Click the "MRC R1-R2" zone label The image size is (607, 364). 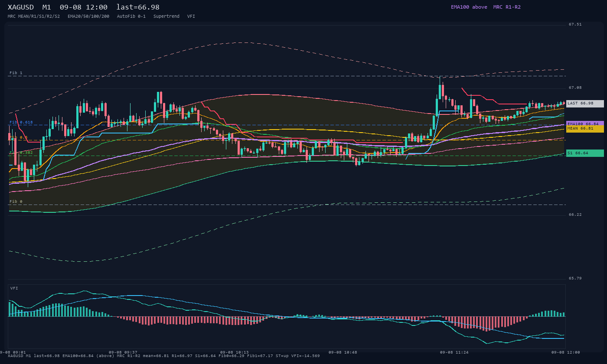(507, 7)
